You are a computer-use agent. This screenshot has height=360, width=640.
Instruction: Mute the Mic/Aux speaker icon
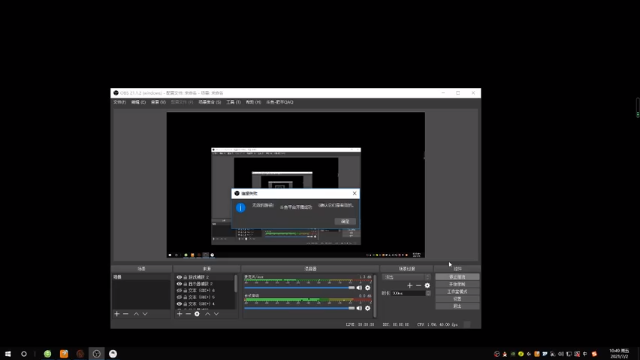pos(359,288)
